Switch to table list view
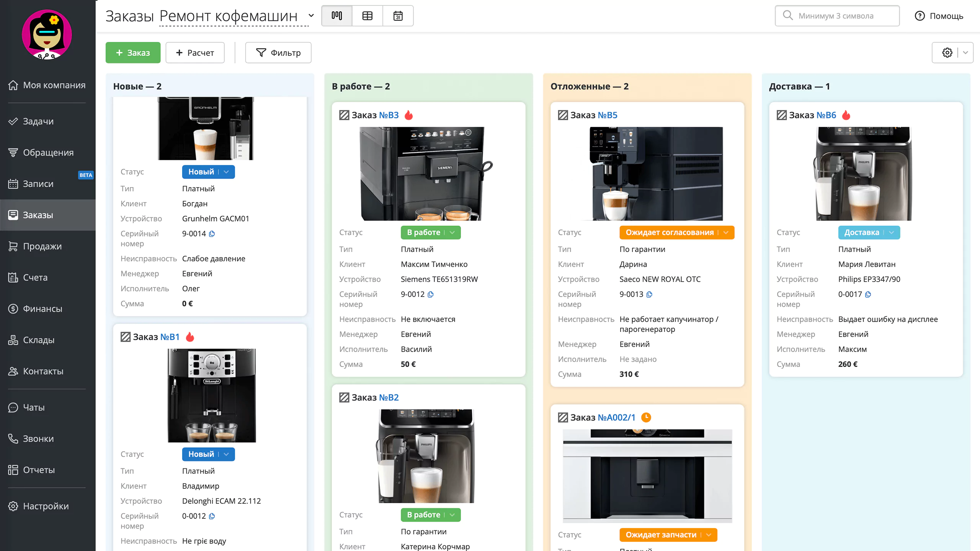 pyautogui.click(x=367, y=16)
